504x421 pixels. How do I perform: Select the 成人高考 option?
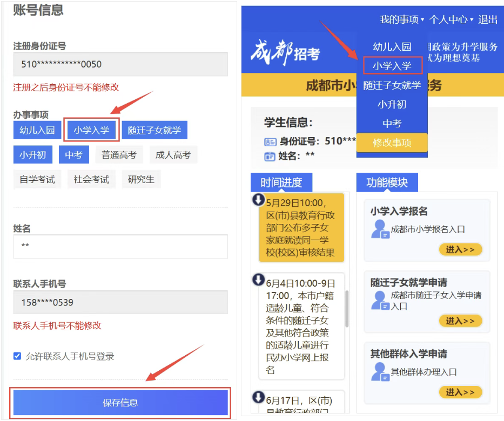tap(173, 155)
